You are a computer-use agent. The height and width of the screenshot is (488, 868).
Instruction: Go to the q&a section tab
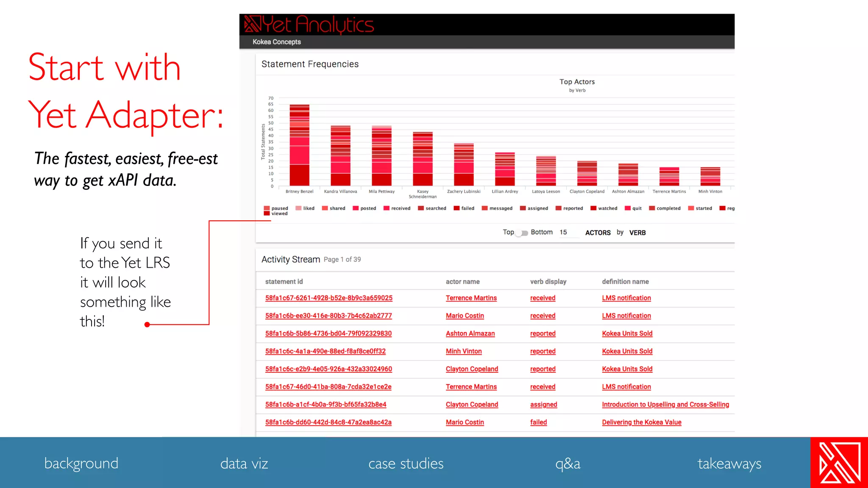[568, 463]
